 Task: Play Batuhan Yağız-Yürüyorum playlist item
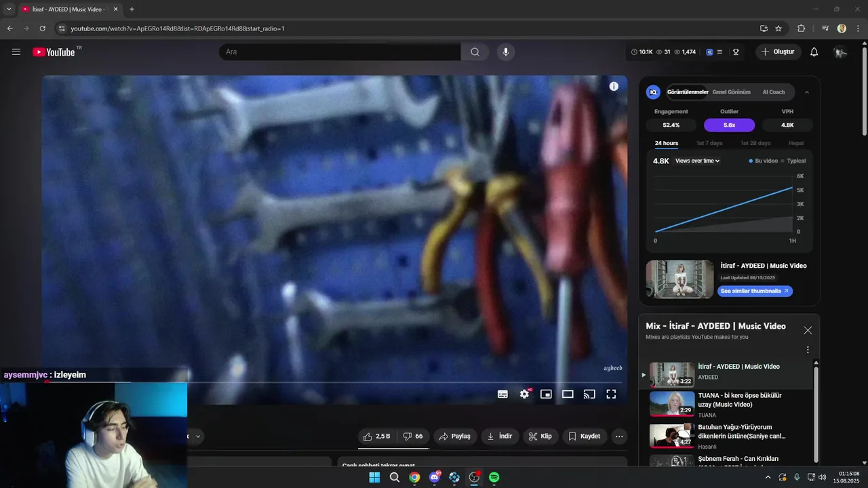pyautogui.click(x=726, y=435)
